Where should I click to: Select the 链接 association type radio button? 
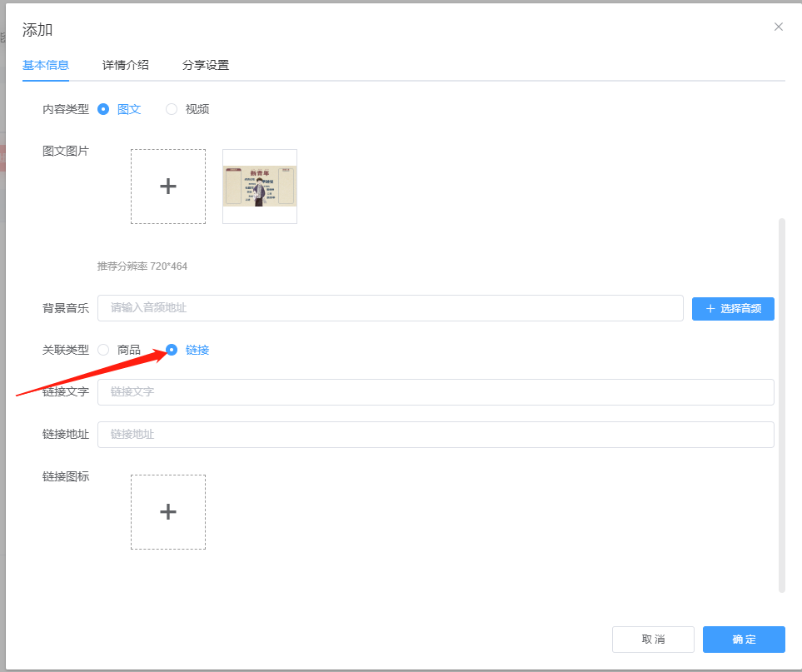pyautogui.click(x=171, y=350)
